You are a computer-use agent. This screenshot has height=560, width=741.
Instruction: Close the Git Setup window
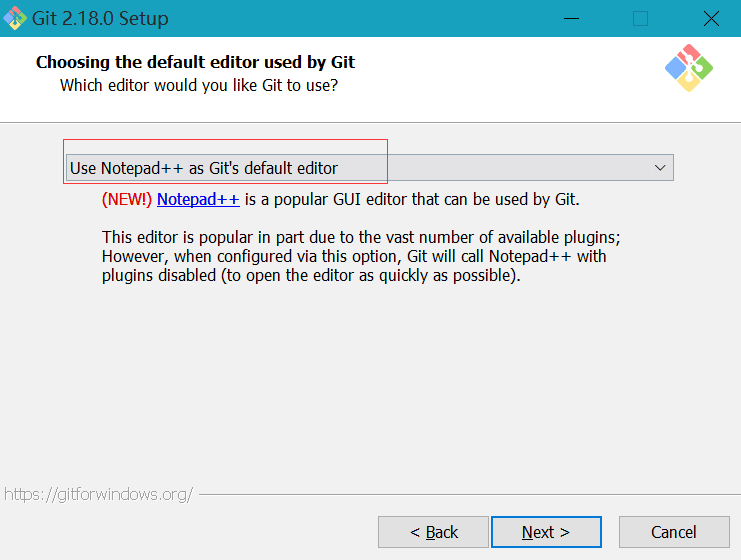(x=710, y=19)
